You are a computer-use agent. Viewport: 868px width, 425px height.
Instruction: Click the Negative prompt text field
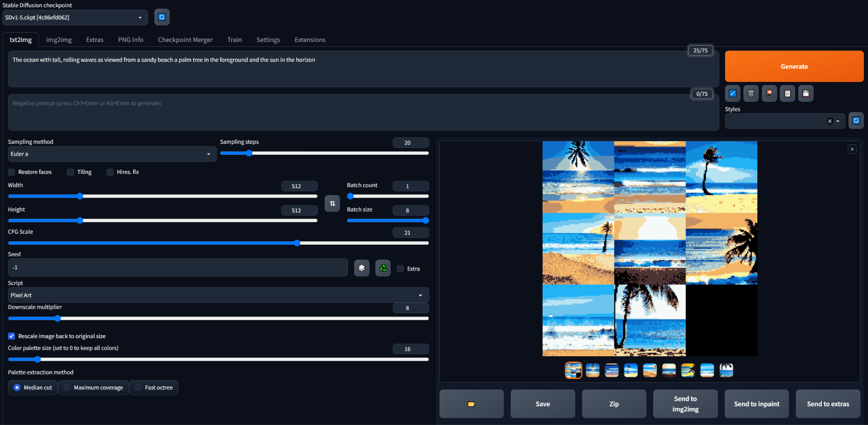[363, 112]
